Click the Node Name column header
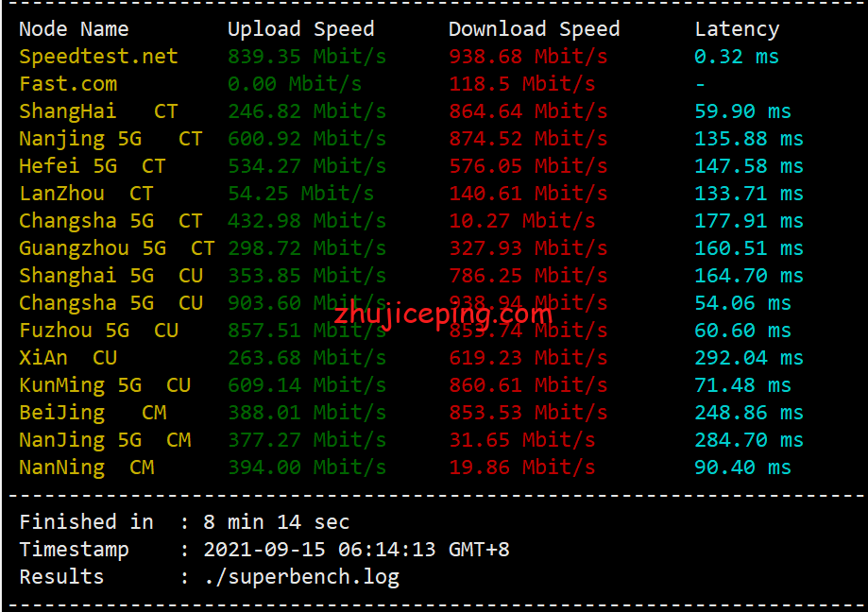This screenshot has height=612, width=868. tap(74, 29)
